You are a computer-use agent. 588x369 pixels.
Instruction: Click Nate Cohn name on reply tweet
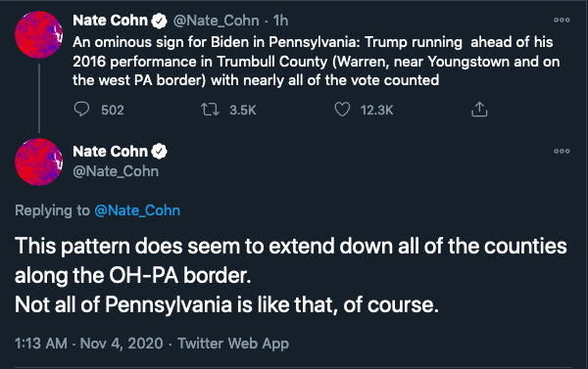110,152
